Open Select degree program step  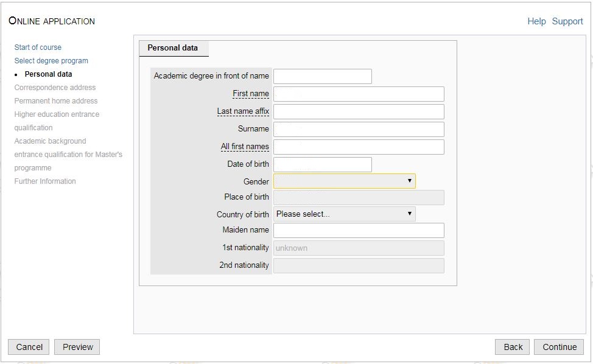click(x=51, y=61)
